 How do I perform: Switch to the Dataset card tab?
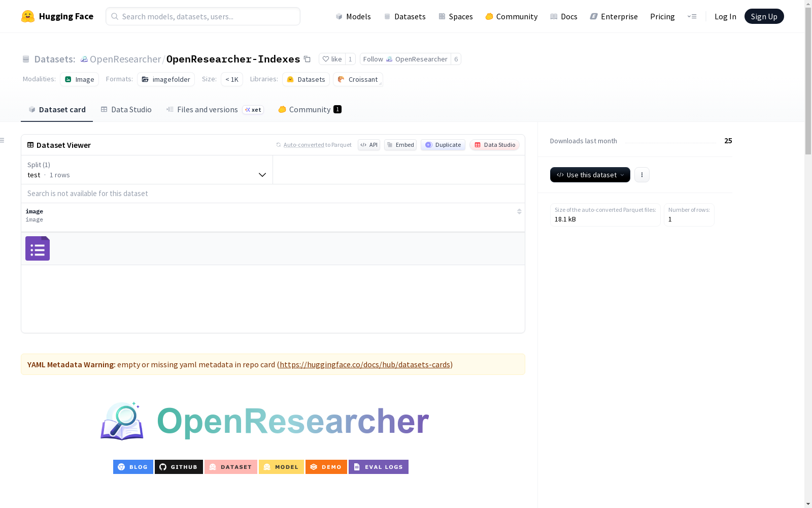point(57,110)
